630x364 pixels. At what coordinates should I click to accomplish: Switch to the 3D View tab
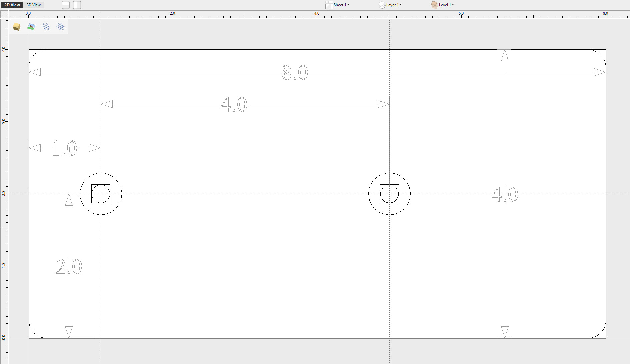34,5
